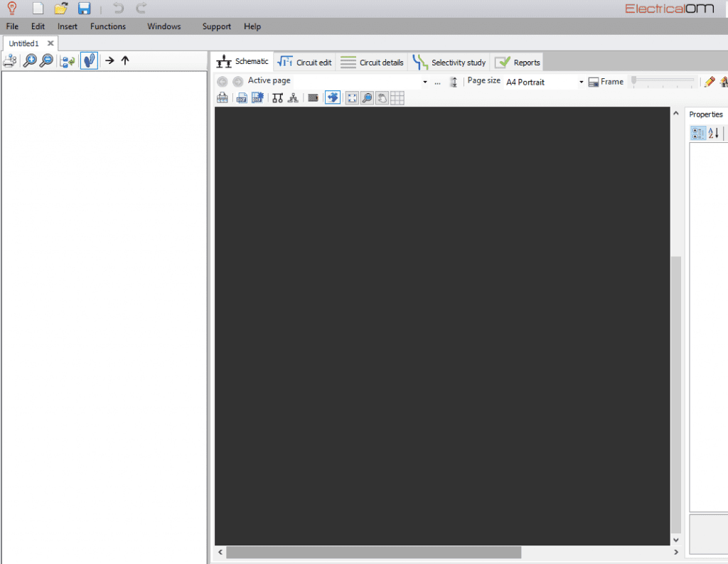Switch to the Circuit edit tab

pos(305,63)
